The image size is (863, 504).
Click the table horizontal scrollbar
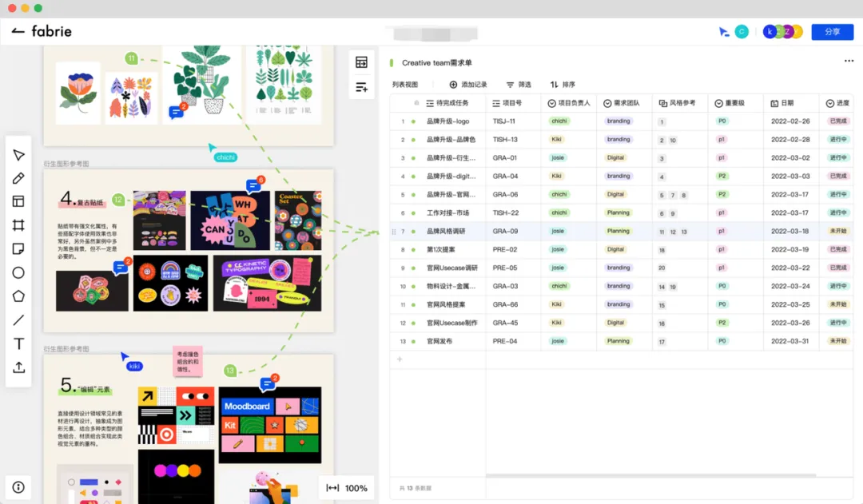pyautogui.click(x=650, y=475)
